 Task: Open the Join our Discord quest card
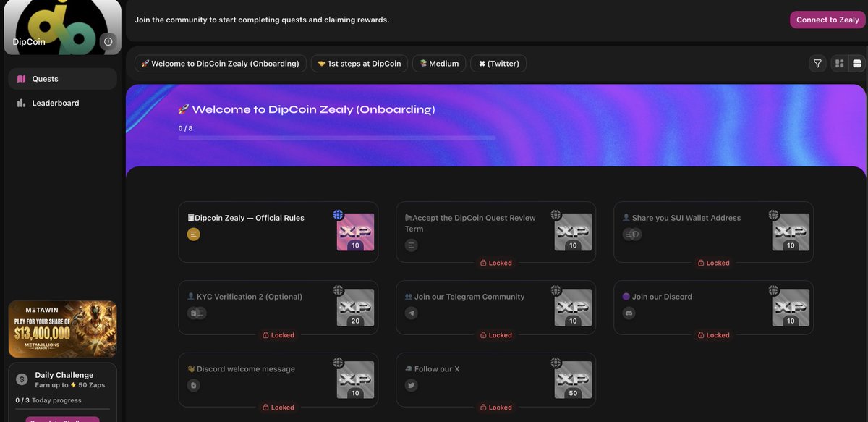coord(713,308)
